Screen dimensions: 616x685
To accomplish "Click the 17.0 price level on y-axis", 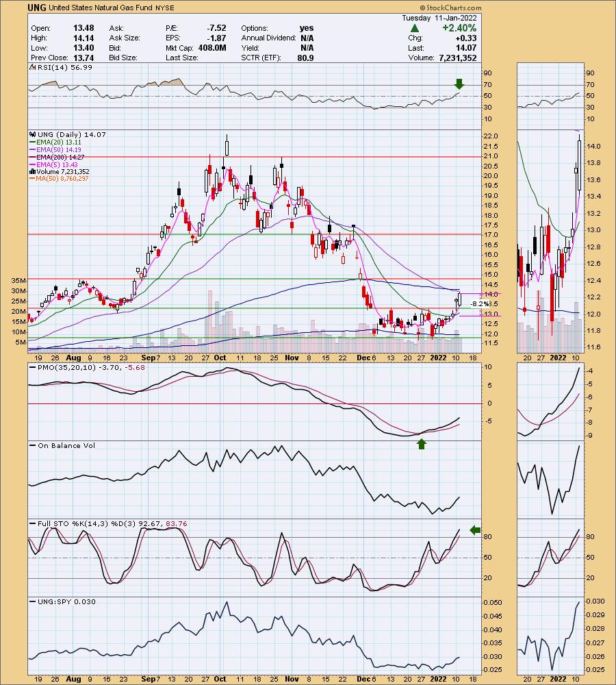I will pyautogui.click(x=490, y=235).
